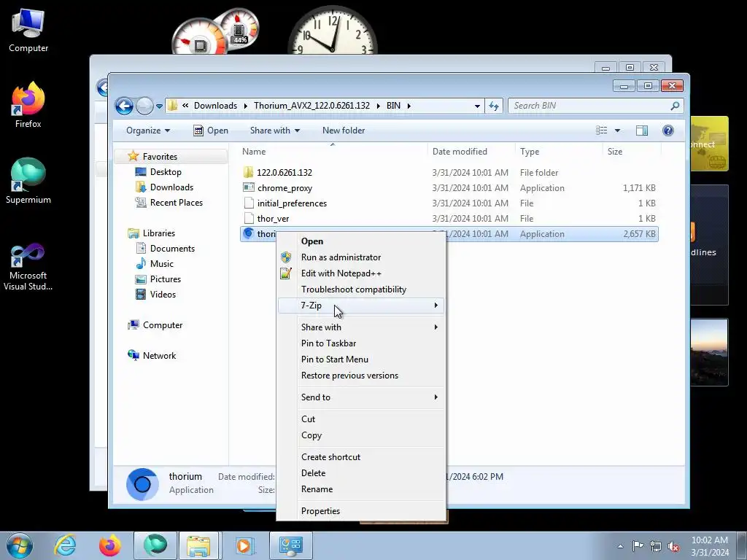
Task: Expand the 7-Zip submenu
Action: (360, 306)
